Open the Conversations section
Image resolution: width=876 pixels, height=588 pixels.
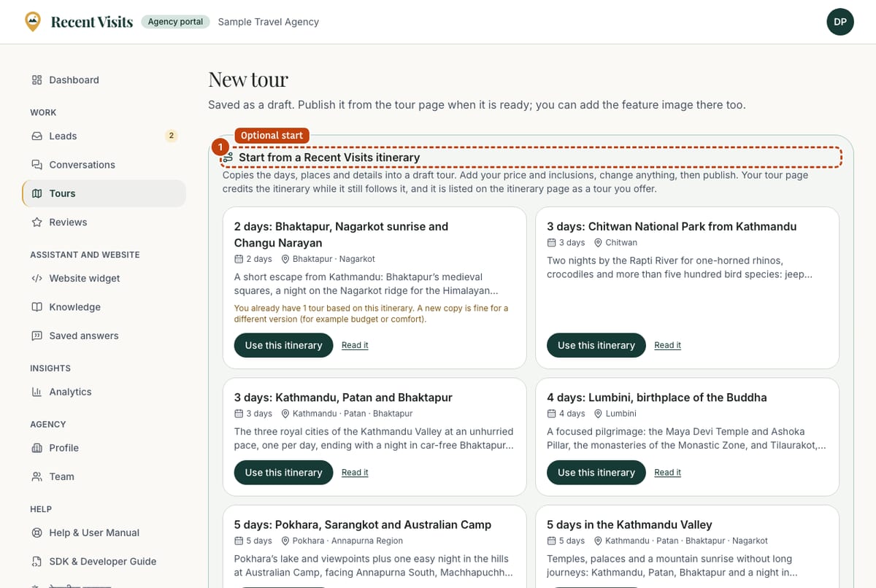104,165
